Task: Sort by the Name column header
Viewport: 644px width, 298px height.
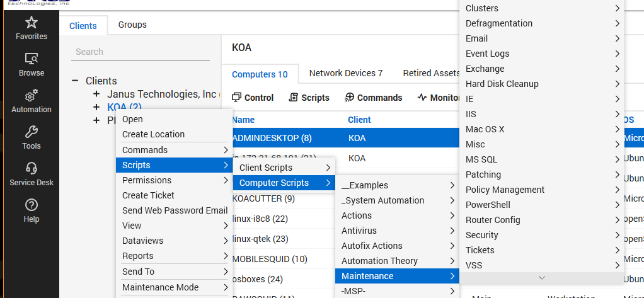Action: pos(243,120)
